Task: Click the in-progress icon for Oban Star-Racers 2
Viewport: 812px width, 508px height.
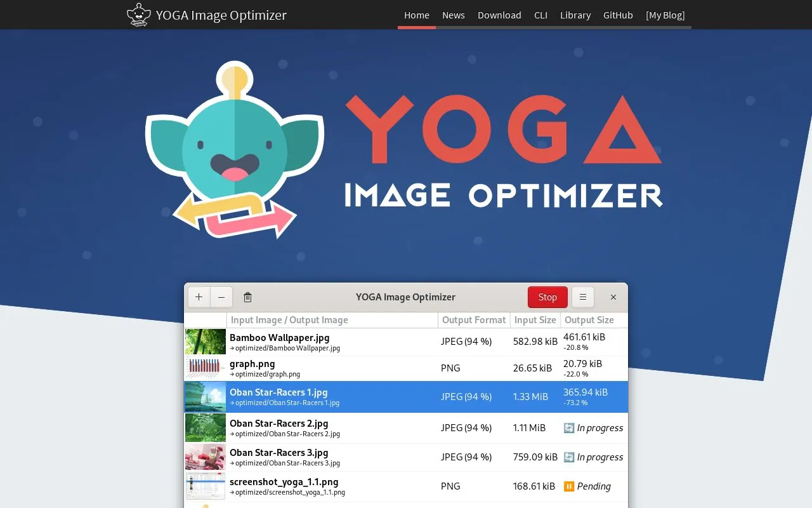Action: tap(569, 428)
